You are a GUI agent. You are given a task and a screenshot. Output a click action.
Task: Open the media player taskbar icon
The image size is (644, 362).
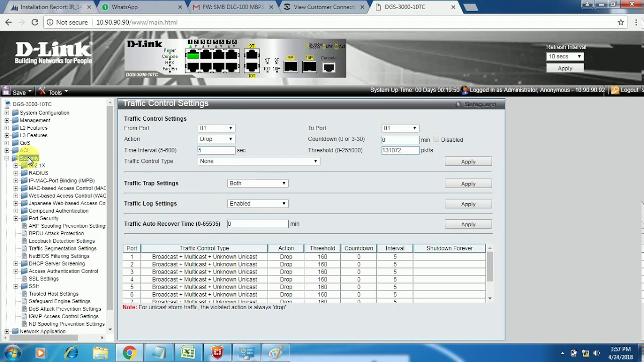[41, 353]
